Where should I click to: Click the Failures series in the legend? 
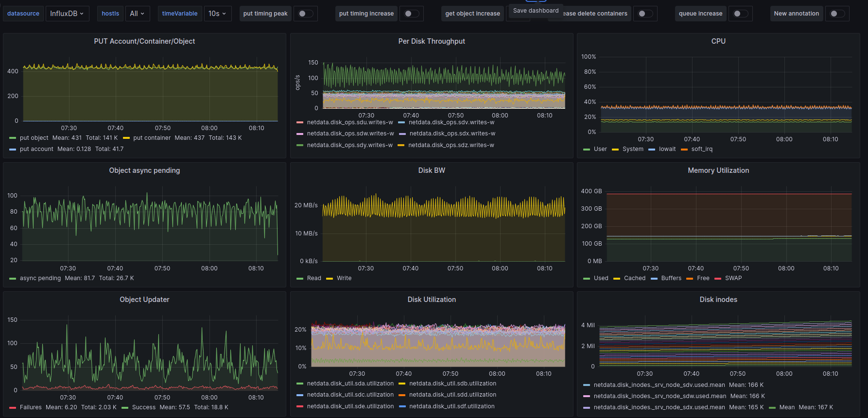[x=31, y=407]
